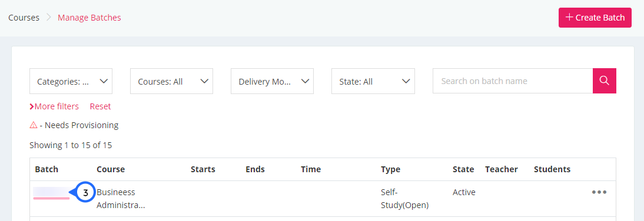Image resolution: width=644 pixels, height=221 pixels.
Task: Open the three-dots row actions menu
Action: (x=599, y=192)
